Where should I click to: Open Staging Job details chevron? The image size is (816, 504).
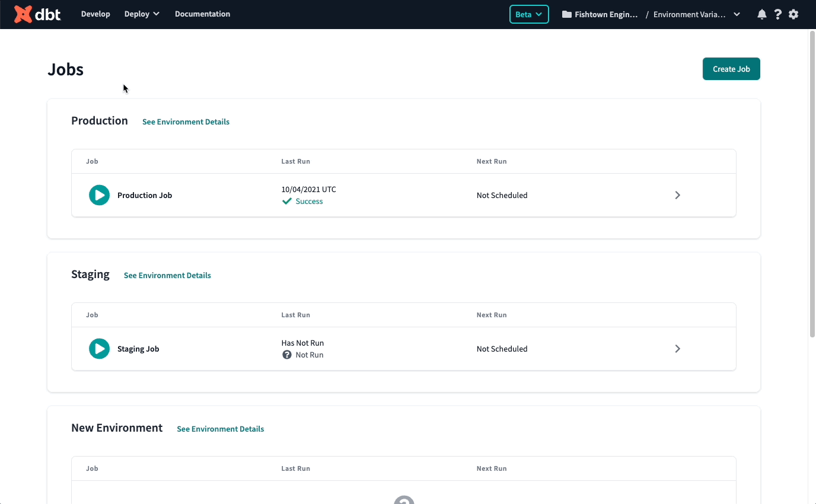(677, 349)
